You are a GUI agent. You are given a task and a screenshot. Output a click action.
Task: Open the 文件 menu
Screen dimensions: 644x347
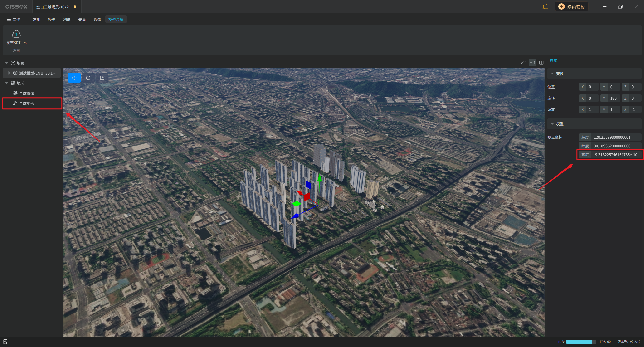click(x=13, y=19)
